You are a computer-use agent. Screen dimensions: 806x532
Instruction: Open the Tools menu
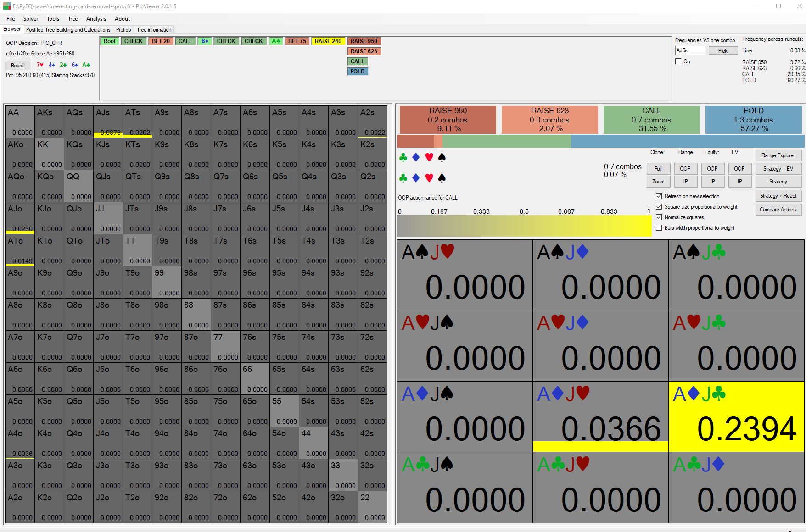pos(53,19)
